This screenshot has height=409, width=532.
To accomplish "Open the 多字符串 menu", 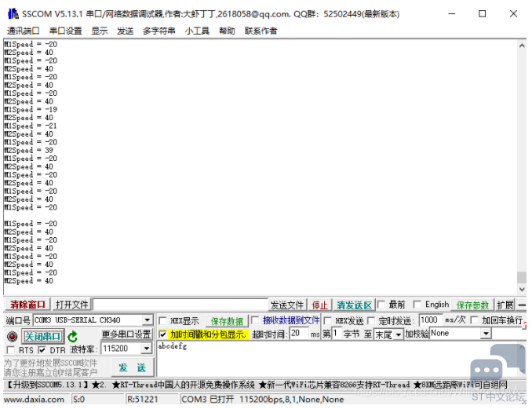I will pyautogui.click(x=159, y=31).
